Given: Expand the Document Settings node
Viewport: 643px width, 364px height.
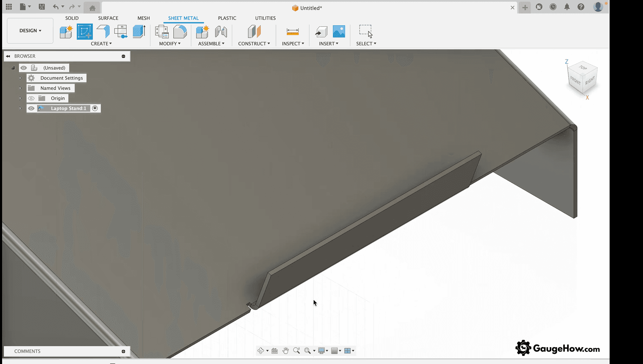Looking at the screenshot, I should tap(20, 78).
